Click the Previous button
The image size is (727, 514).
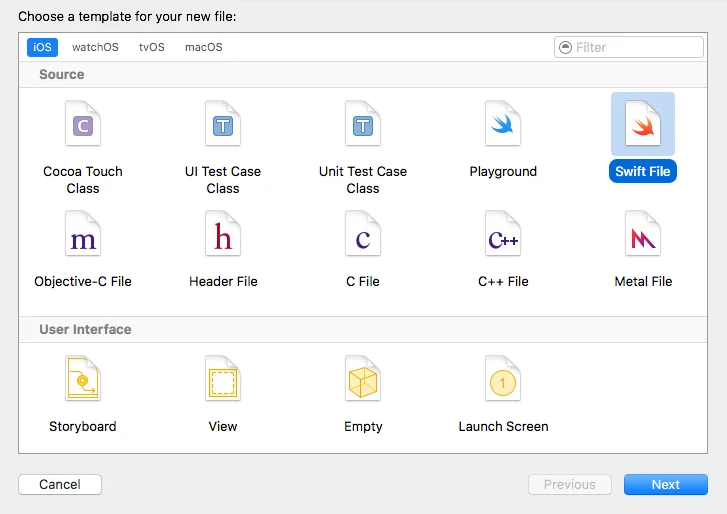[x=570, y=484]
